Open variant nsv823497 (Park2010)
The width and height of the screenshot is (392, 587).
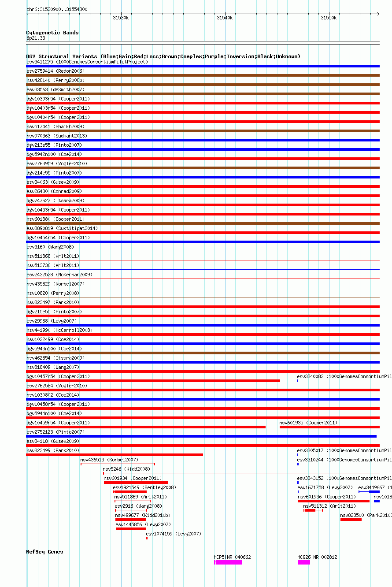pos(53,302)
